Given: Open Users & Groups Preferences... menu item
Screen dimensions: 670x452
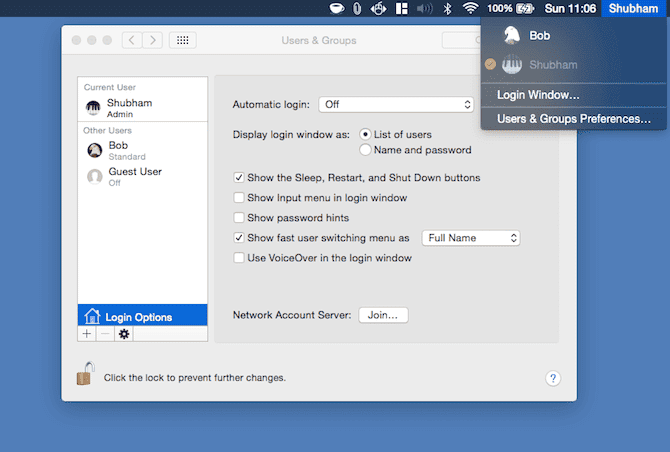Looking at the screenshot, I should tap(573, 119).
